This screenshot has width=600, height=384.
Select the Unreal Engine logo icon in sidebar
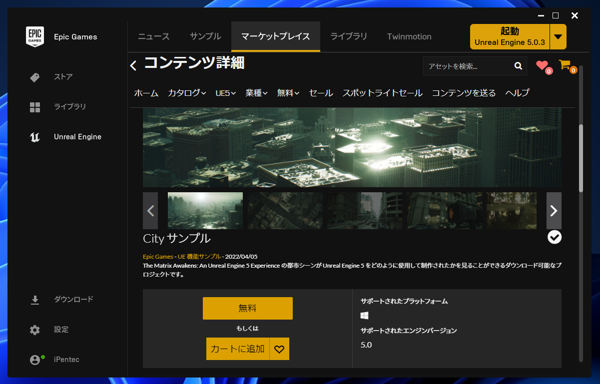point(35,137)
